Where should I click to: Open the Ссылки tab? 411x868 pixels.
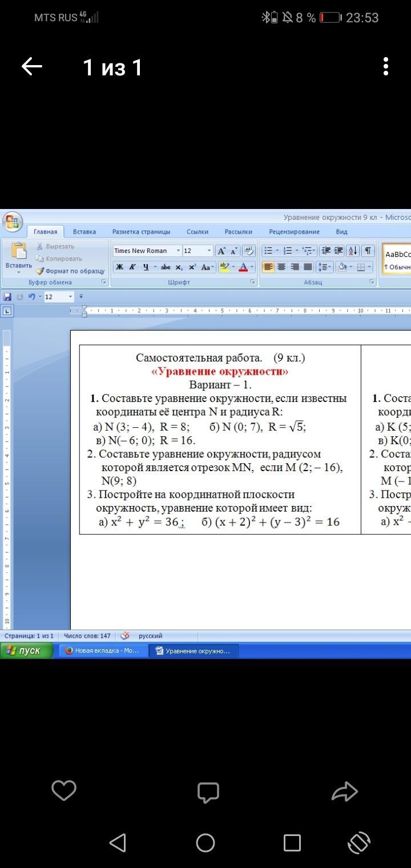pos(198,232)
